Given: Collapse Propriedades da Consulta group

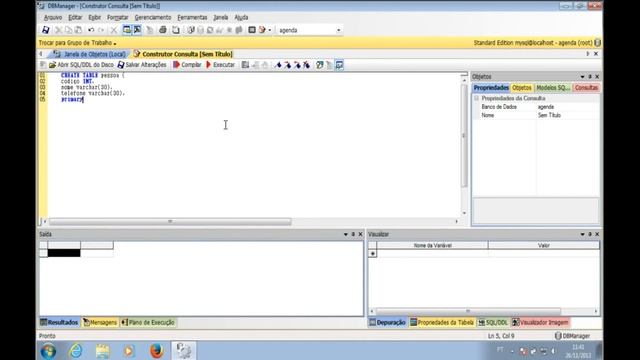Looking at the screenshot, I should 476,98.
